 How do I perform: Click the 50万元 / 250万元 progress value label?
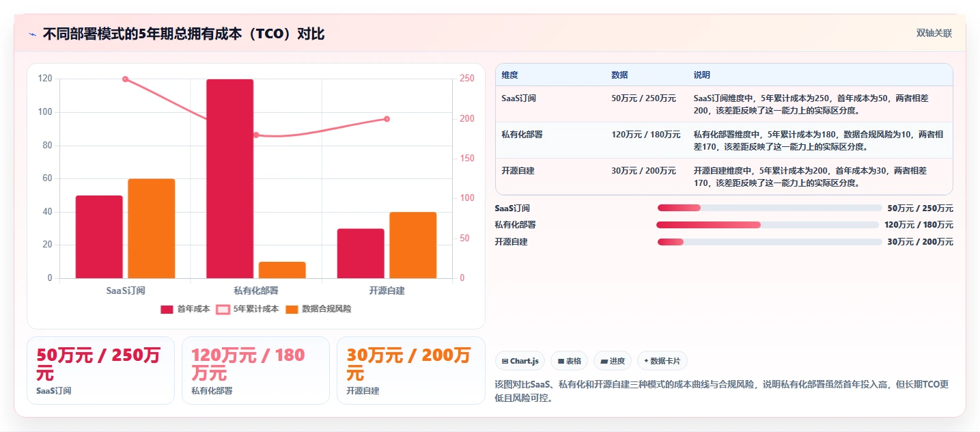(920, 208)
